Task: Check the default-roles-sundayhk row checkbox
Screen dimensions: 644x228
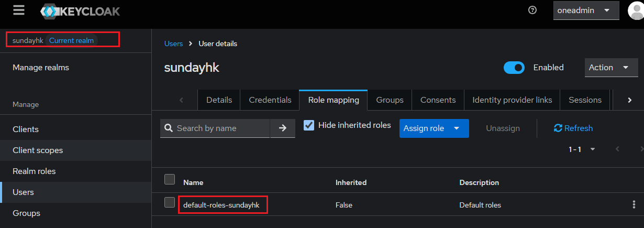Action: point(170,202)
